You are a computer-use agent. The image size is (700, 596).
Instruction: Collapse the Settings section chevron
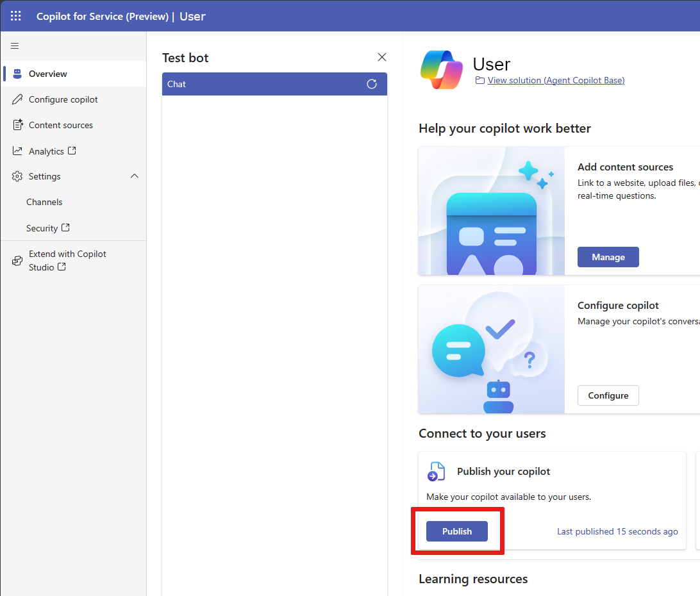pos(135,176)
